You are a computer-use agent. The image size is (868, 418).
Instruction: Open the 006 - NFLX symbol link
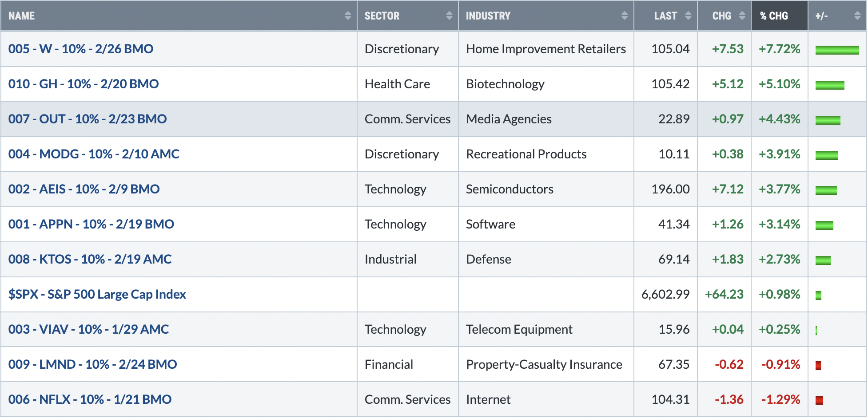[90, 399]
